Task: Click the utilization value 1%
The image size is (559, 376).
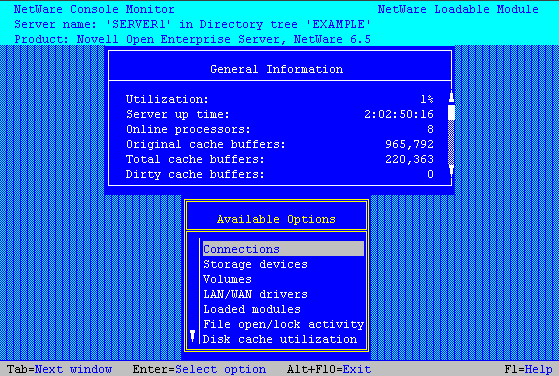Action: click(x=427, y=99)
